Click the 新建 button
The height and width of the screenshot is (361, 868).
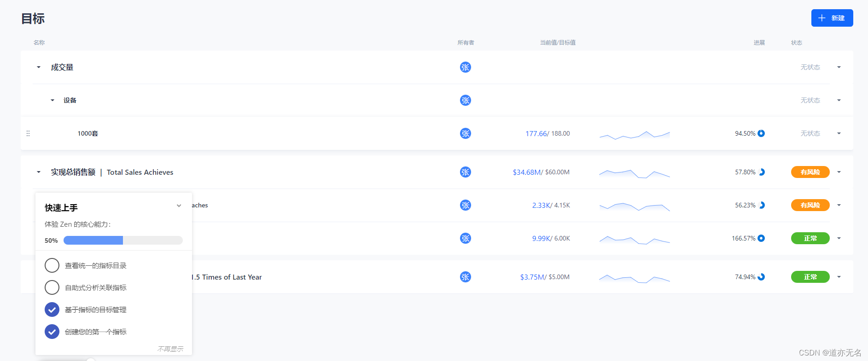tap(832, 18)
